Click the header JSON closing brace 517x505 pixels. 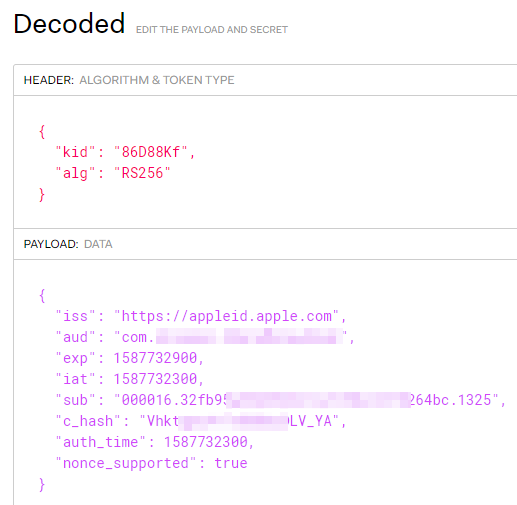click(x=42, y=195)
